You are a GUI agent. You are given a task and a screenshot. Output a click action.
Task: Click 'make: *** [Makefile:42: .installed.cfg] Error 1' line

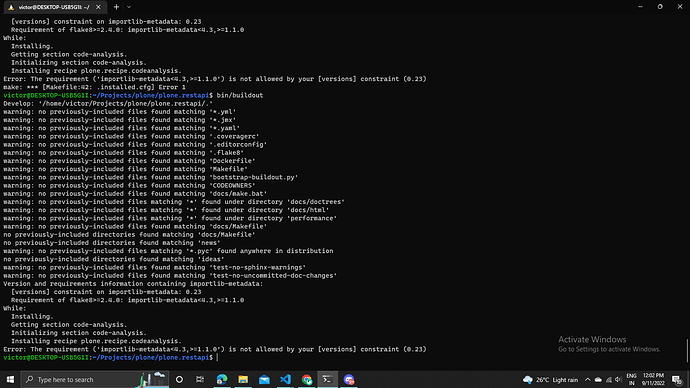click(95, 87)
